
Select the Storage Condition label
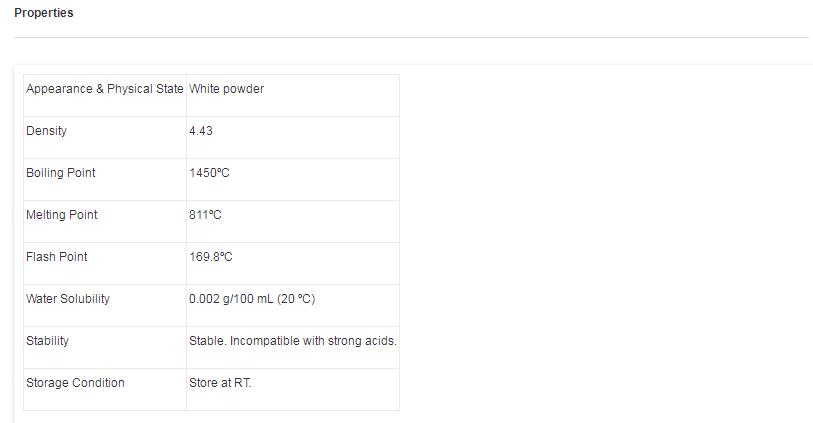click(75, 383)
